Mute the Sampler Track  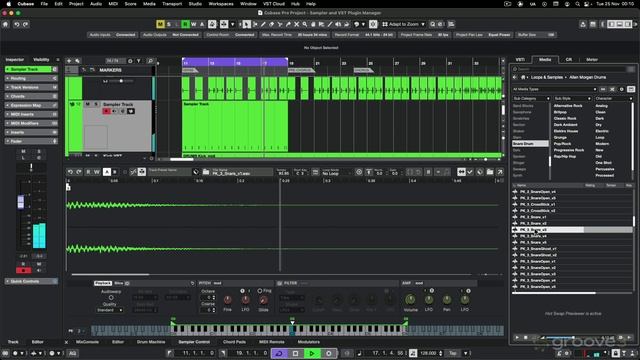tap(87, 104)
